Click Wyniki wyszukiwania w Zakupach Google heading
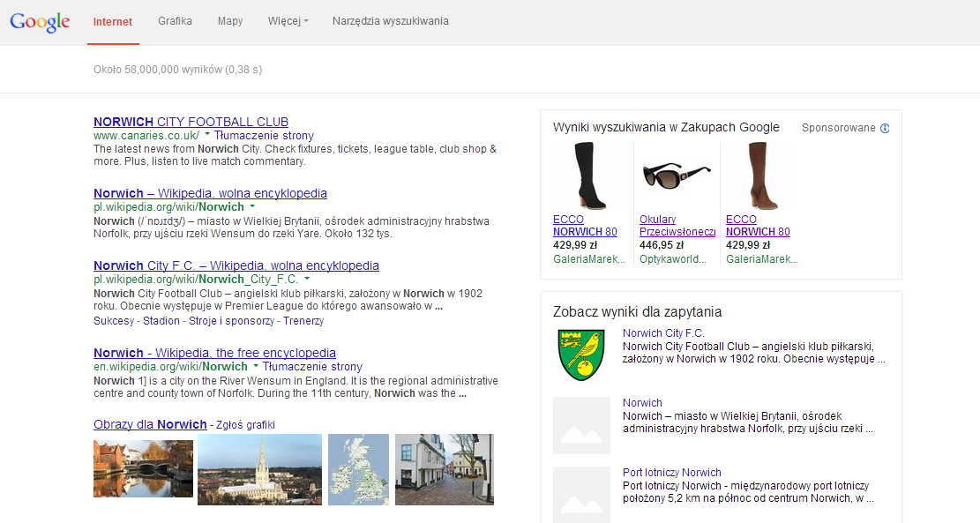The image size is (980, 523). click(666, 128)
